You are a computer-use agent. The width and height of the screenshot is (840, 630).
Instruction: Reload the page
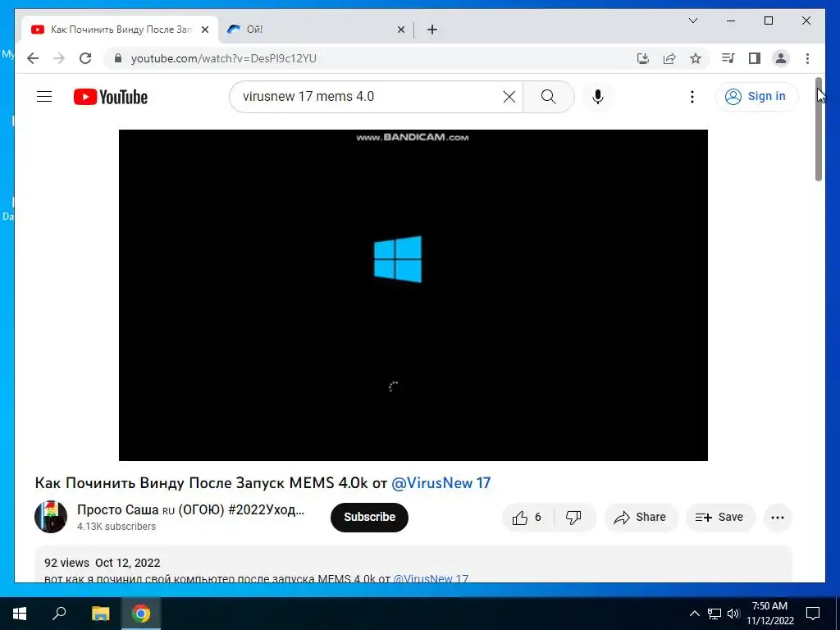85,58
